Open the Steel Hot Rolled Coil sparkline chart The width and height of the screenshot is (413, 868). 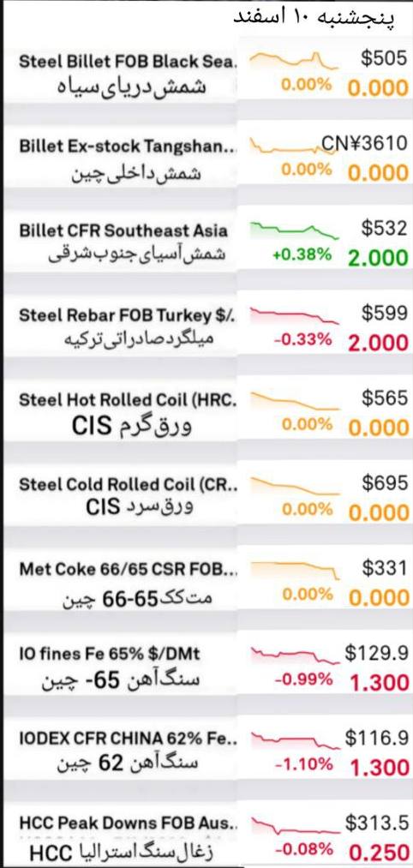point(293,401)
